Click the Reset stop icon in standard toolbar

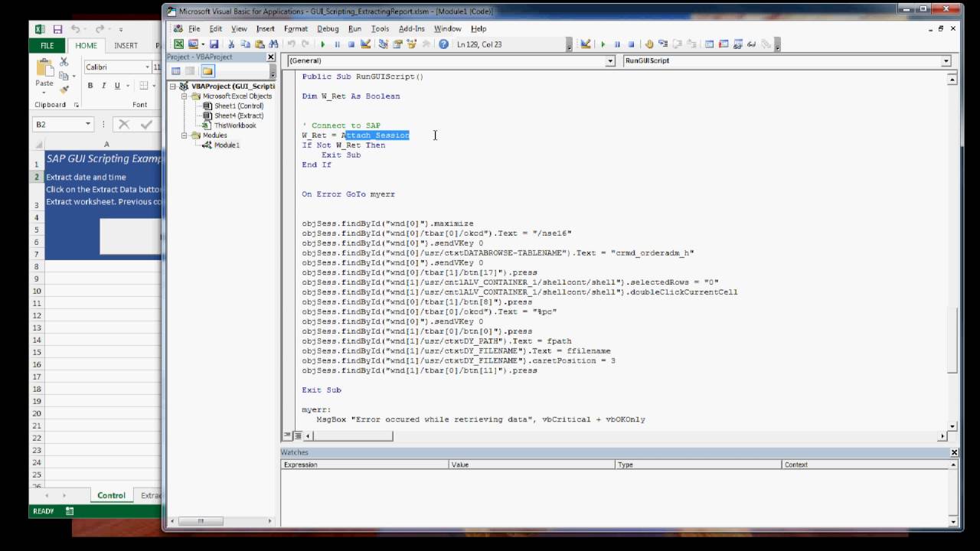pos(351,44)
